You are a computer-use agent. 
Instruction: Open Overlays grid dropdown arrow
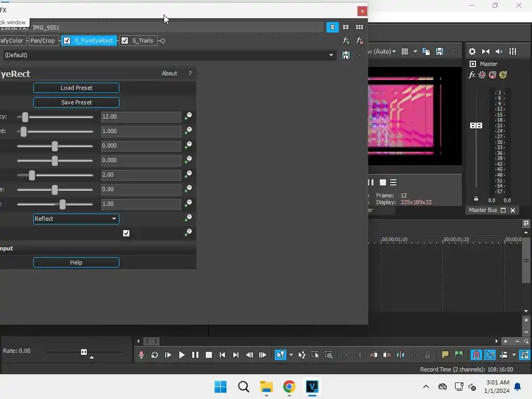point(415,51)
